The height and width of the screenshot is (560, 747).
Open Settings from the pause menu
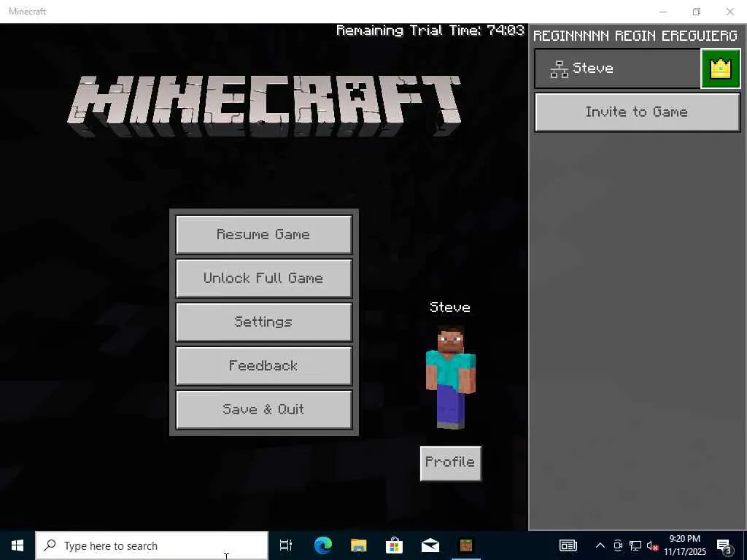click(264, 322)
